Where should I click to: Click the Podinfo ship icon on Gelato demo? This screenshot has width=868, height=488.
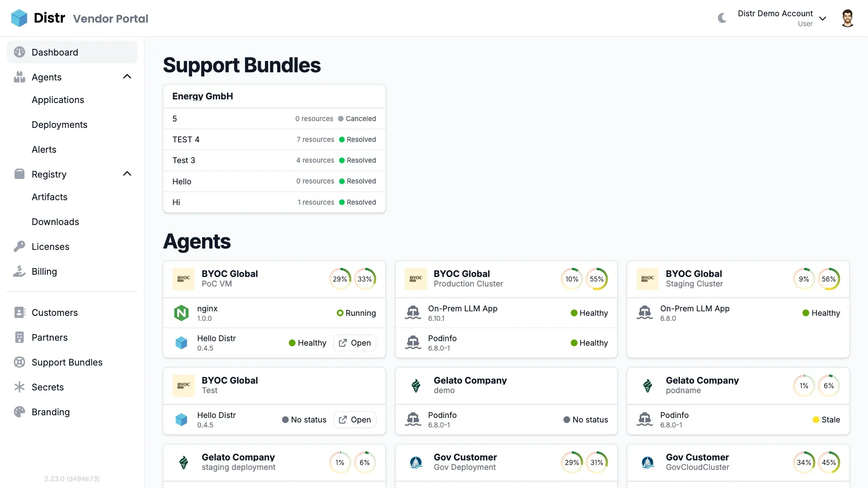[x=413, y=419]
